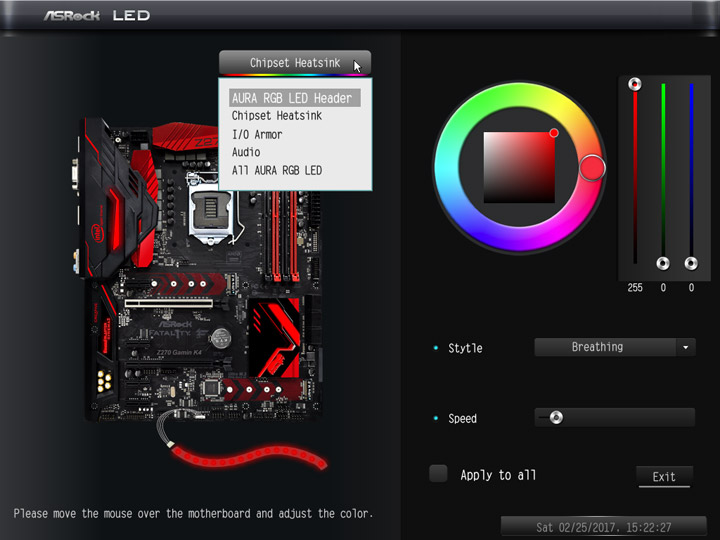Image resolution: width=720 pixels, height=540 pixels.
Task: Click the Speed slider knob
Action: tap(556, 417)
